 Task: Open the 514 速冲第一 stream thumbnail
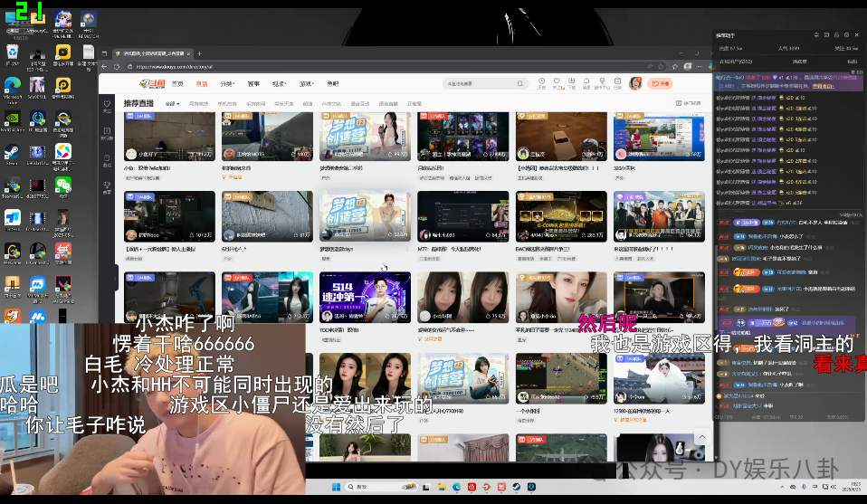coord(365,298)
